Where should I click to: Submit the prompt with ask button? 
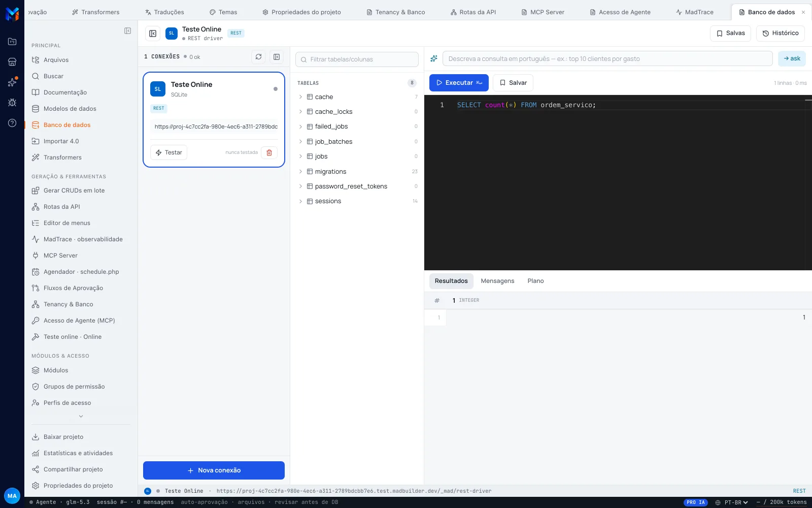[792, 58]
